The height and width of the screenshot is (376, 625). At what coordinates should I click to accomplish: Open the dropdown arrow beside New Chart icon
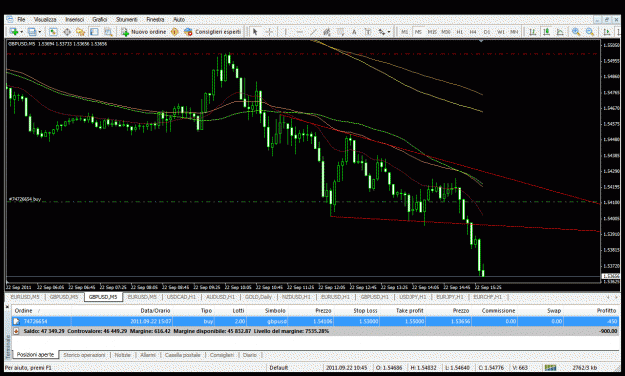coord(21,32)
